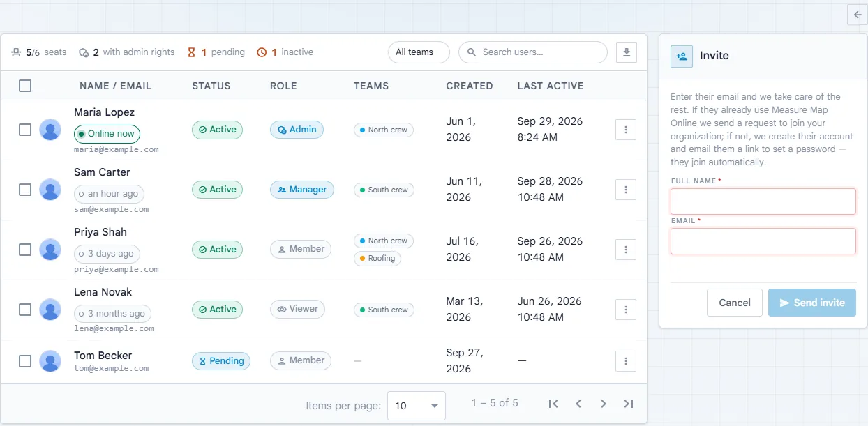Sort by the Name / Email column

coord(115,86)
